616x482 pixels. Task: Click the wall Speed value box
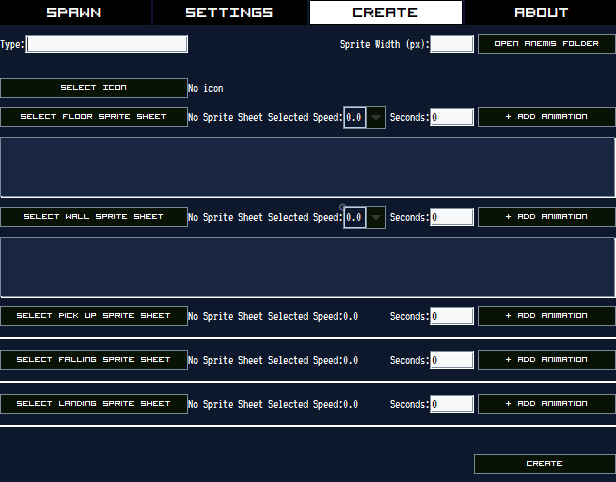click(x=355, y=217)
